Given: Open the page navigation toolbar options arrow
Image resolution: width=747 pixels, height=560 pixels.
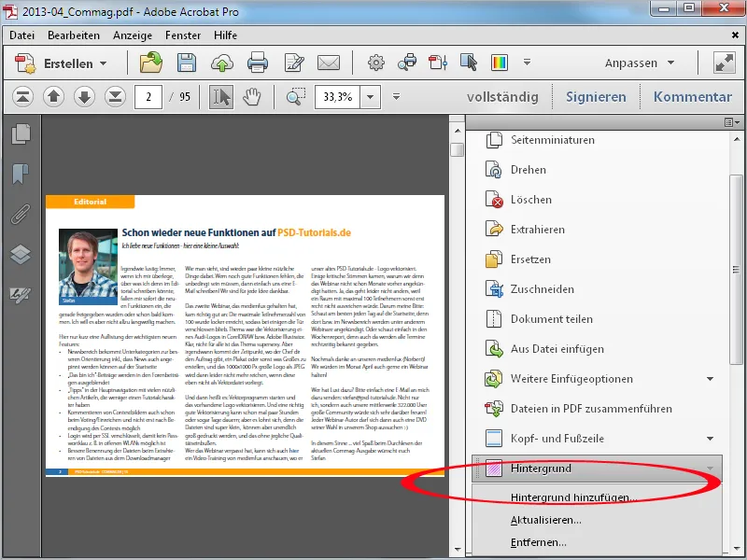Looking at the screenshot, I should [396, 97].
